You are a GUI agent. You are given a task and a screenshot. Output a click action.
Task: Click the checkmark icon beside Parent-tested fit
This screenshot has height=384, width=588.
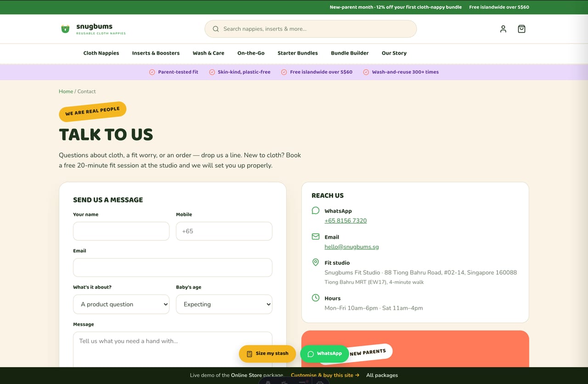152,72
